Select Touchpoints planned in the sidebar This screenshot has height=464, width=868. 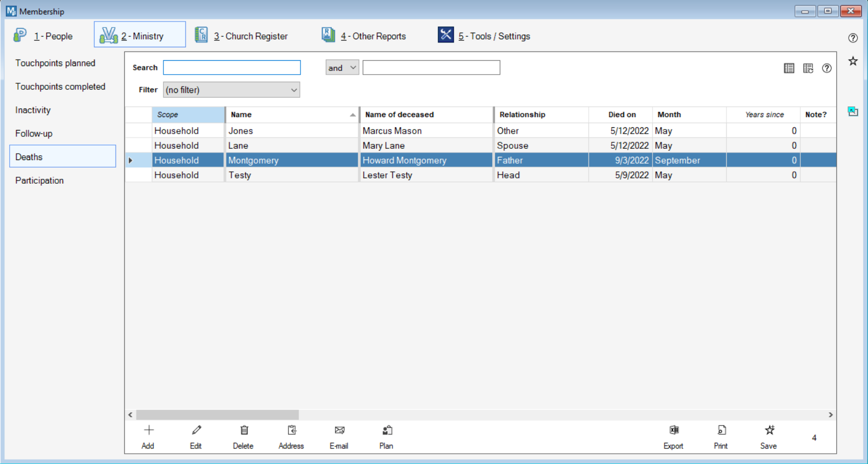click(55, 63)
